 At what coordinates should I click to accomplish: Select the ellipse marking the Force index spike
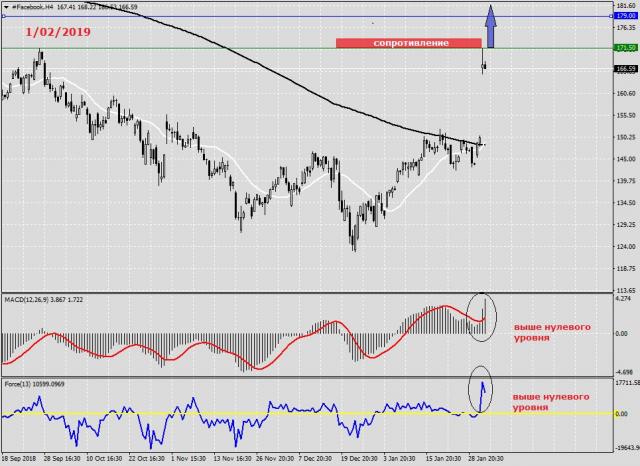[x=482, y=397]
